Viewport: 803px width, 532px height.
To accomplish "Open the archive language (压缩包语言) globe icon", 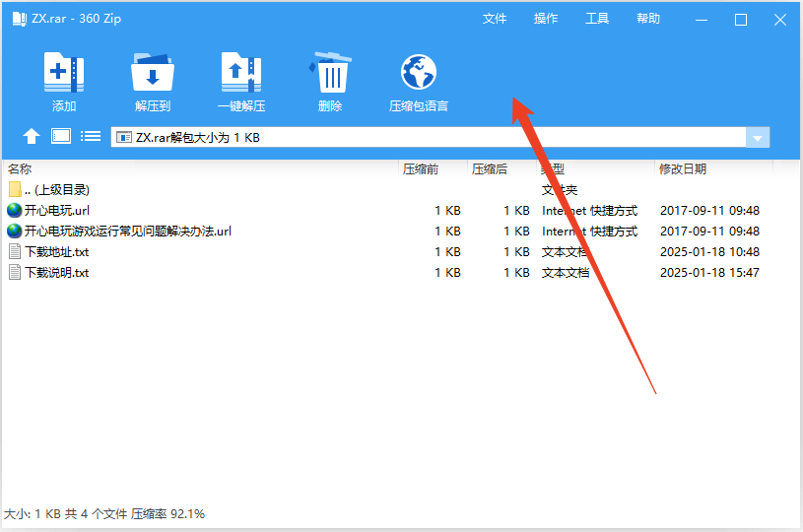I will pos(418,73).
